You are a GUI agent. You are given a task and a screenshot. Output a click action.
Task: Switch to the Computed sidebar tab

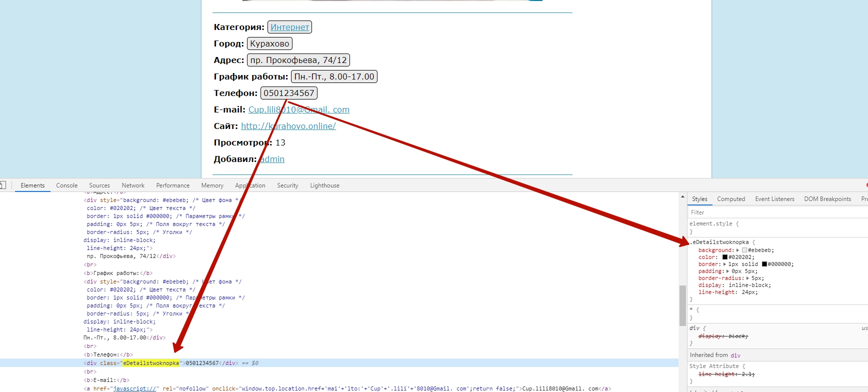point(731,199)
